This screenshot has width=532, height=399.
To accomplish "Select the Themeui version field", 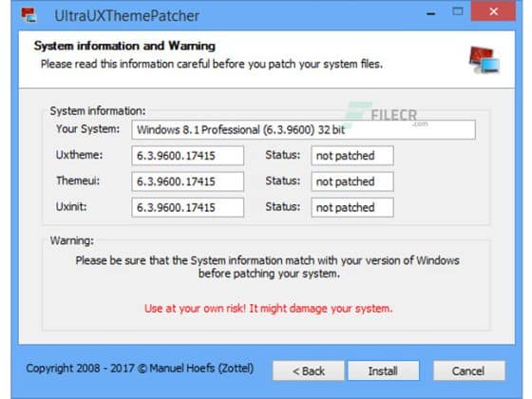I will coord(188,181).
